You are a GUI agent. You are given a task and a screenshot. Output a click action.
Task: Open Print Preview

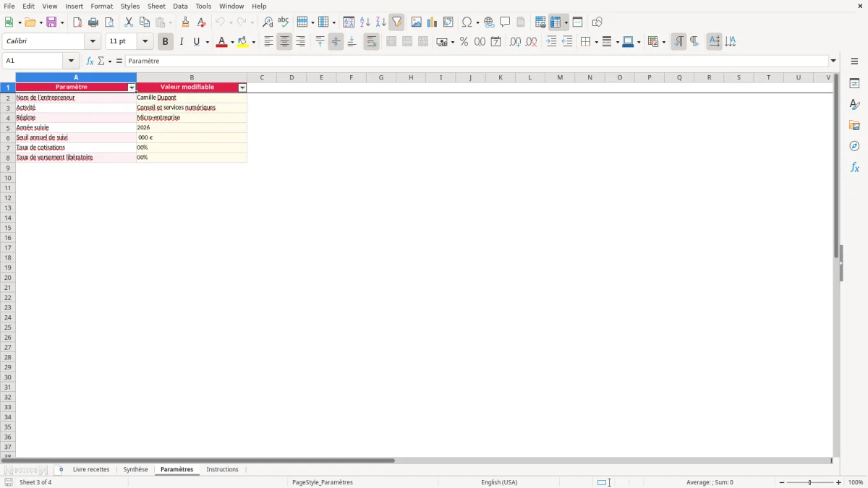[109, 22]
